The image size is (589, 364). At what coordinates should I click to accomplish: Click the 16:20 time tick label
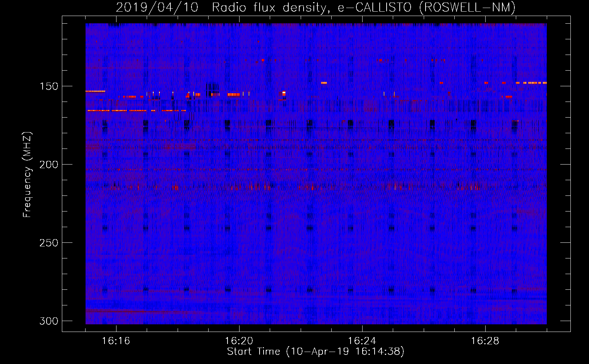(x=239, y=341)
